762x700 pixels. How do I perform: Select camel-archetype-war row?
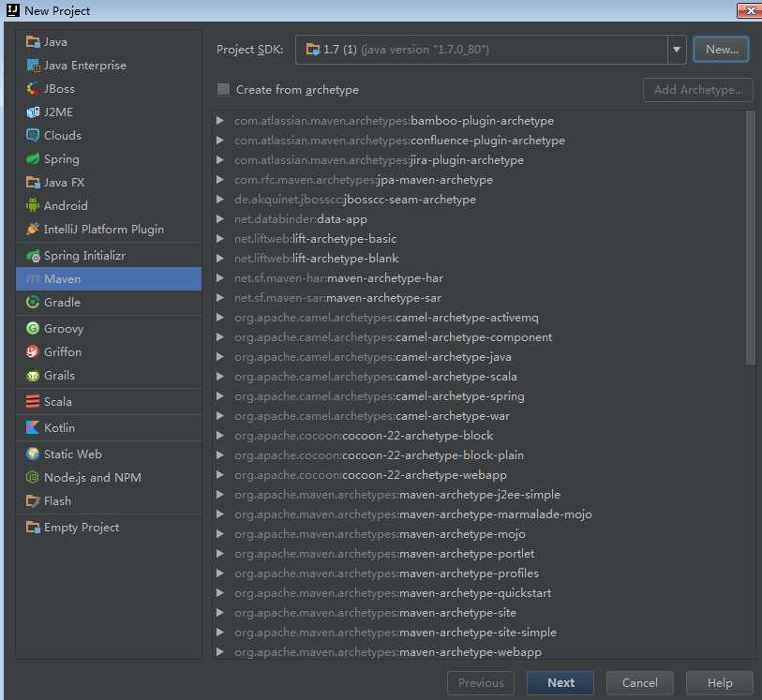click(x=480, y=416)
